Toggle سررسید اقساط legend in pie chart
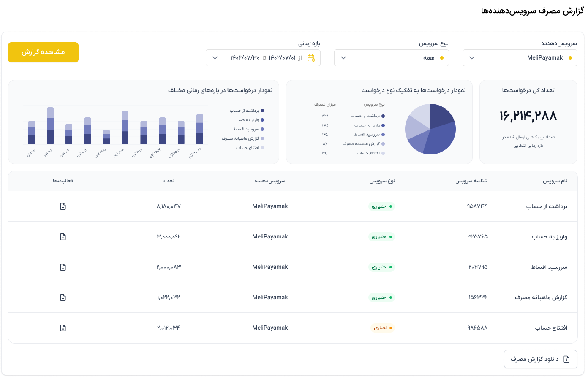The height and width of the screenshot is (379, 588). click(369, 135)
